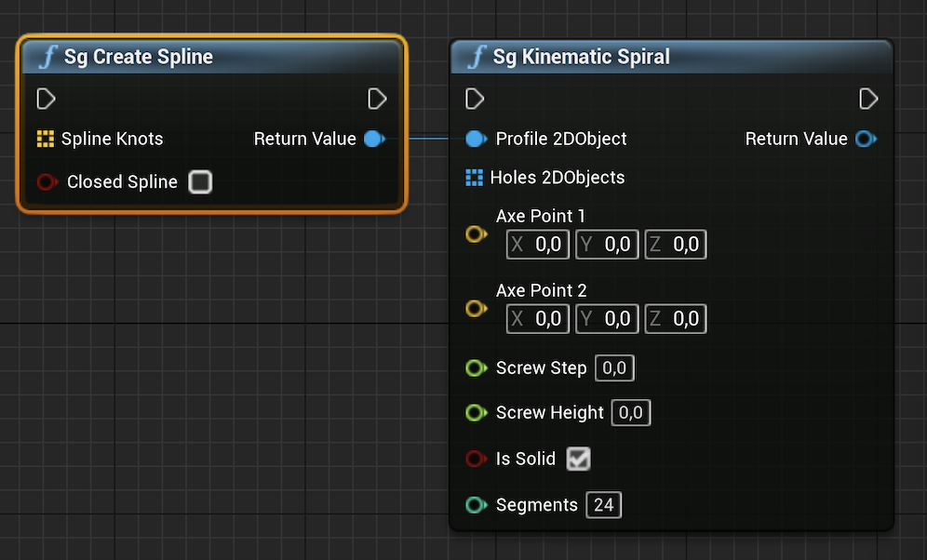Image resolution: width=927 pixels, height=560 pixels.
Task: Click the Axe Point 2 vector pin
Action: coord(477,308)
